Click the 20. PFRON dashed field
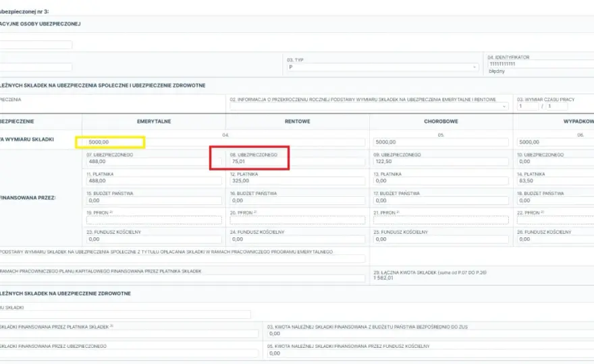The image size is (594, 364). coord(298,220)
